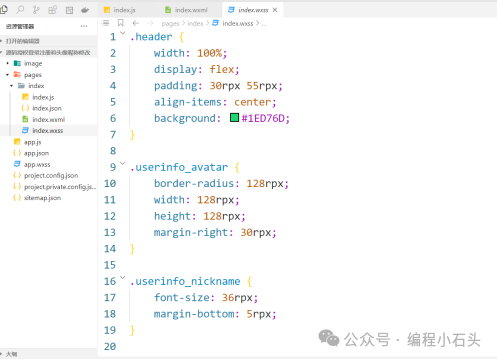Image resolution: width=497 pixels, height=360 pixels.
Task: Click the 'margin-right: 30rpx;' line
Action: pos(215,232)
